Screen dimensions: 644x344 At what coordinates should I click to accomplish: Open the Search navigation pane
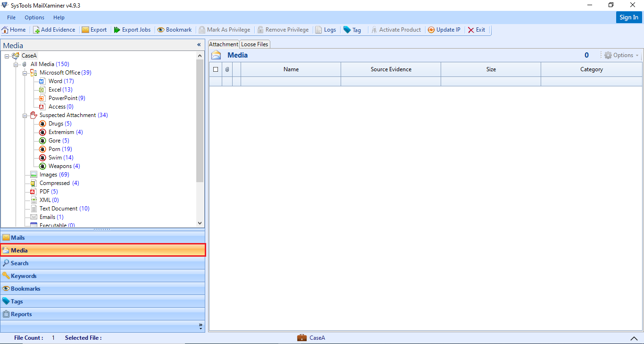103,263
